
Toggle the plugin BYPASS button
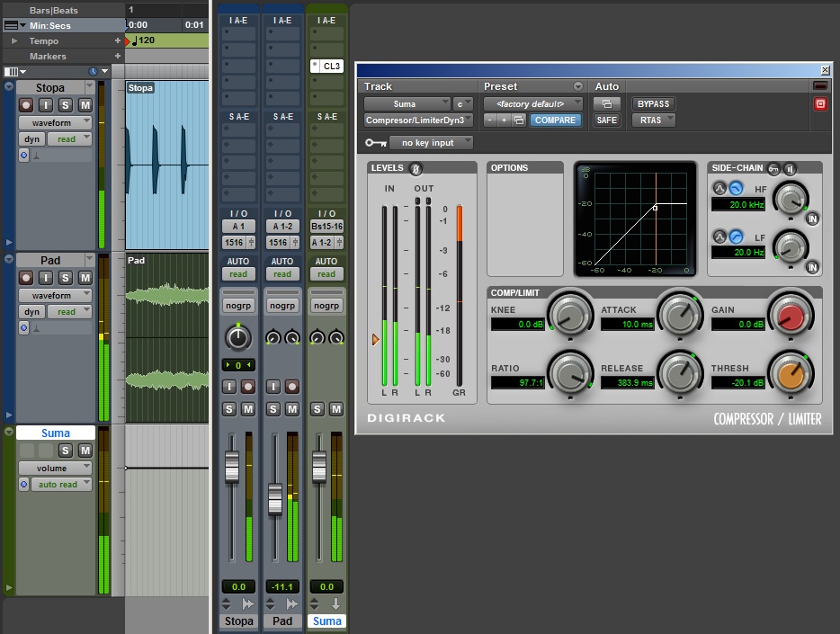pyautogui.click(x=653, y=104)
